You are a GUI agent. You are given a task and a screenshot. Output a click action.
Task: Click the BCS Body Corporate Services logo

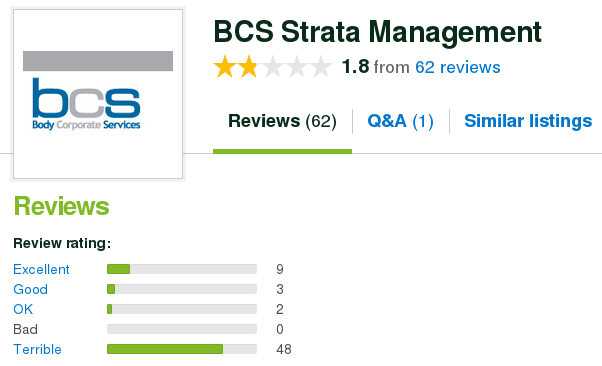click(98, 94)
